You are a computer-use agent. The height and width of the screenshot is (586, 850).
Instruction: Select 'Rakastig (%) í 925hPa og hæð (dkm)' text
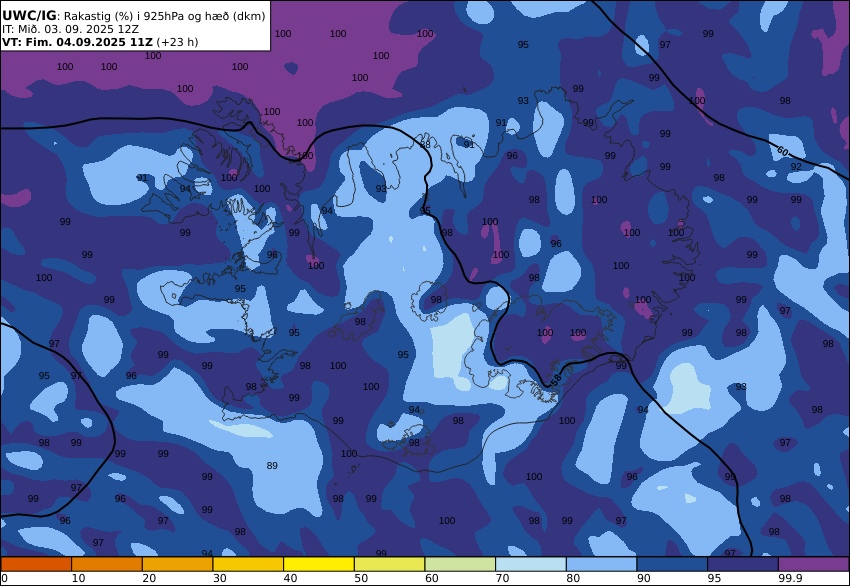[165, 16]
